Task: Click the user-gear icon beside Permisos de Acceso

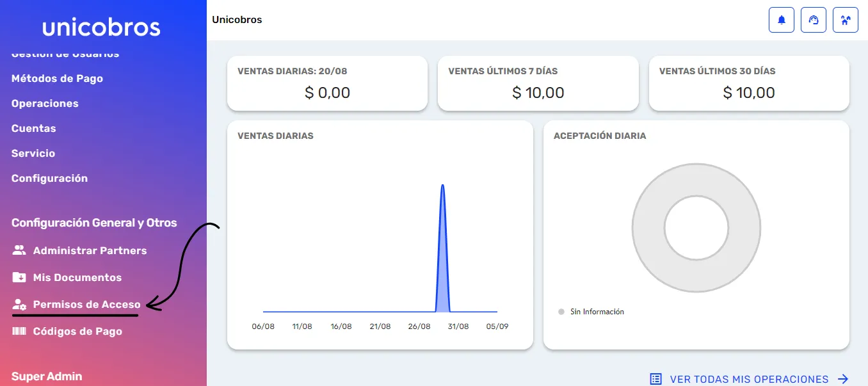Action: [19, 305]
